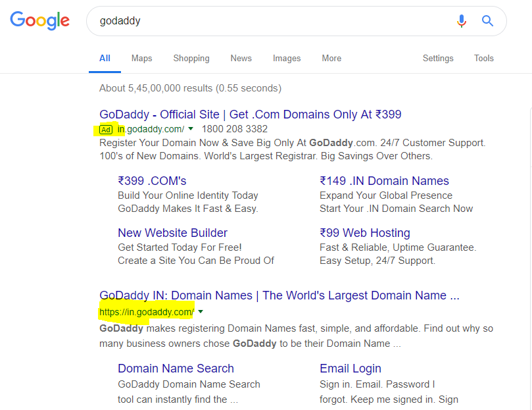
Task: Open the GoDaddy IN: Domain Names result
Action: (279, 295)
